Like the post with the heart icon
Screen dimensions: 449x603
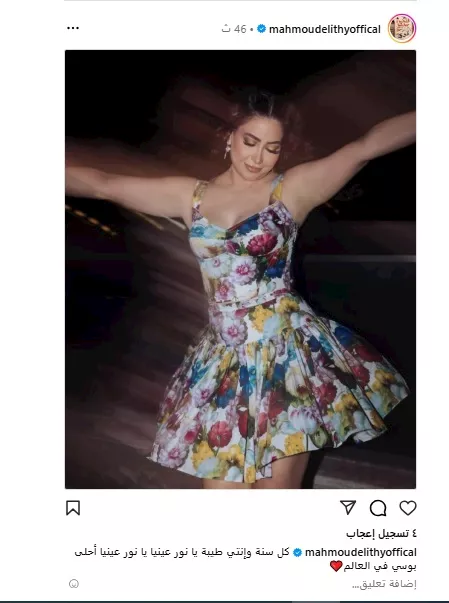pos(408,508)
